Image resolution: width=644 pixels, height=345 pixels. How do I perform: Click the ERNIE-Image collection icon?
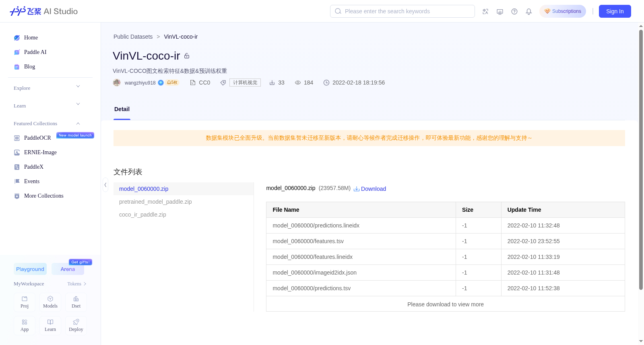pos(17,153)
